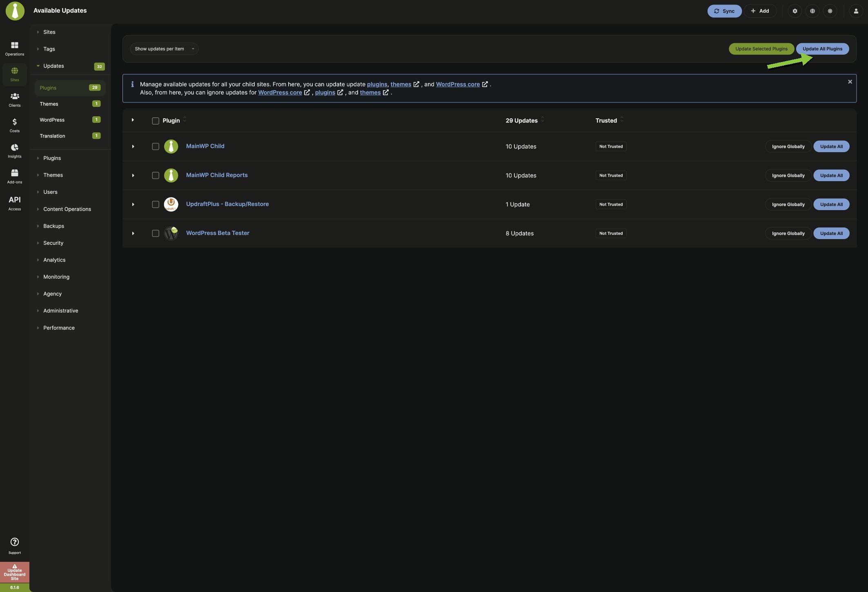Click the 6.1.6 version label

(15, 588)
